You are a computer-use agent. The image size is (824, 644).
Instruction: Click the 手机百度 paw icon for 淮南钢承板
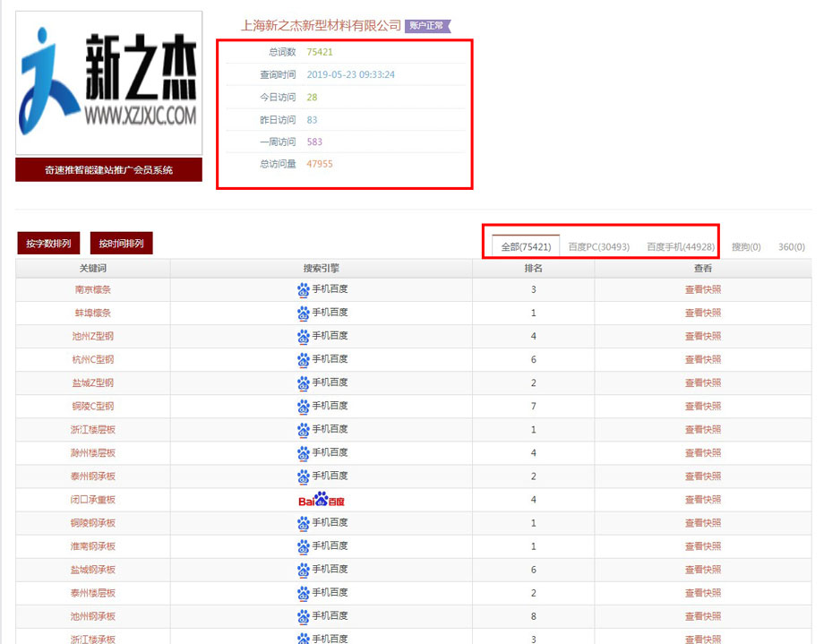point(303,545)
